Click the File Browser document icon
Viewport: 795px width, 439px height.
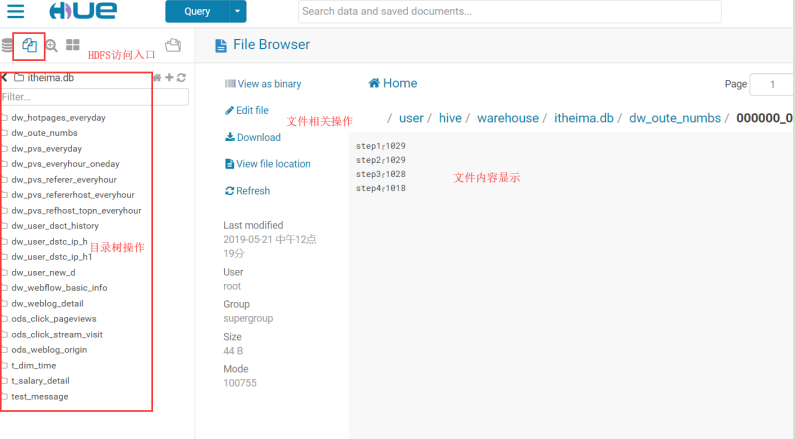coord(221,46)
